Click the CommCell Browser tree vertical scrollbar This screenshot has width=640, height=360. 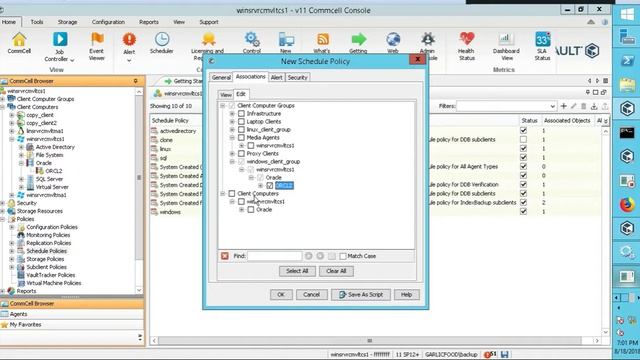[139, 178]
